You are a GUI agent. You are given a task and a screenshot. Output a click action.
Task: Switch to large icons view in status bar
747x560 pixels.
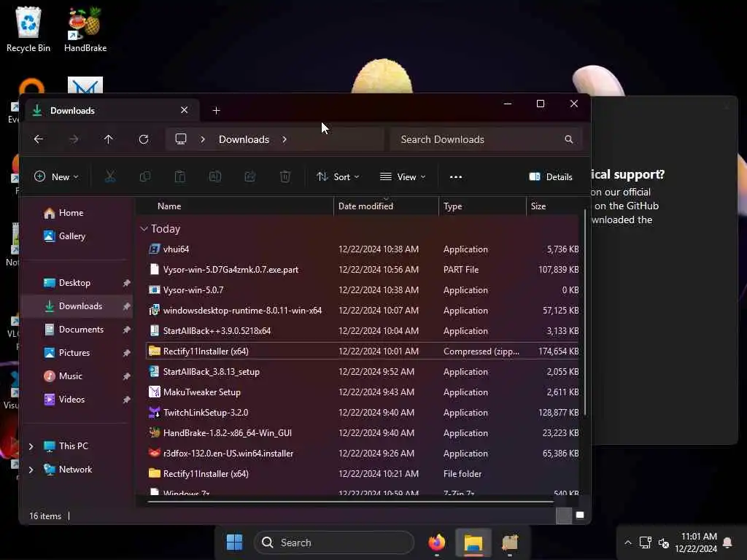click(580, 516)
